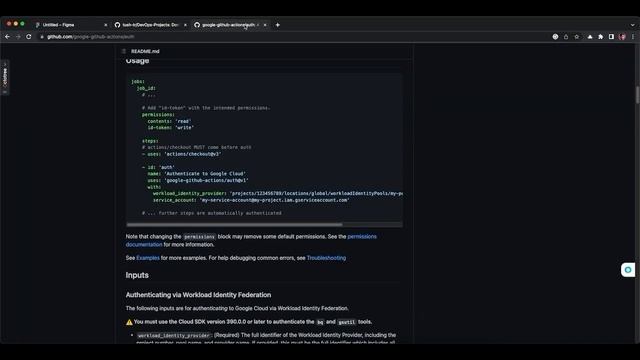Click the page vertical scrollbar thumb

[637, 95]
